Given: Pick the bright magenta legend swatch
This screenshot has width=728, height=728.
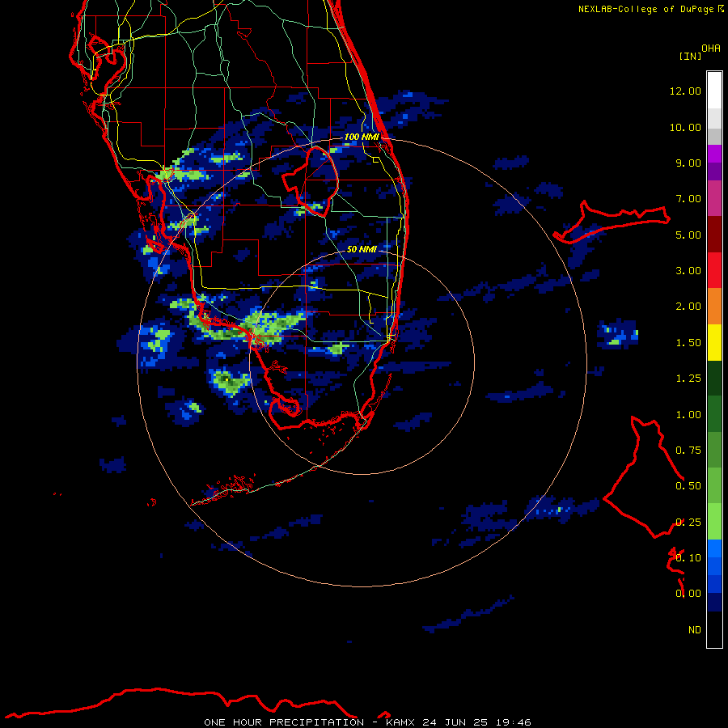Looking at the screenshot, I should coord(714,154).
